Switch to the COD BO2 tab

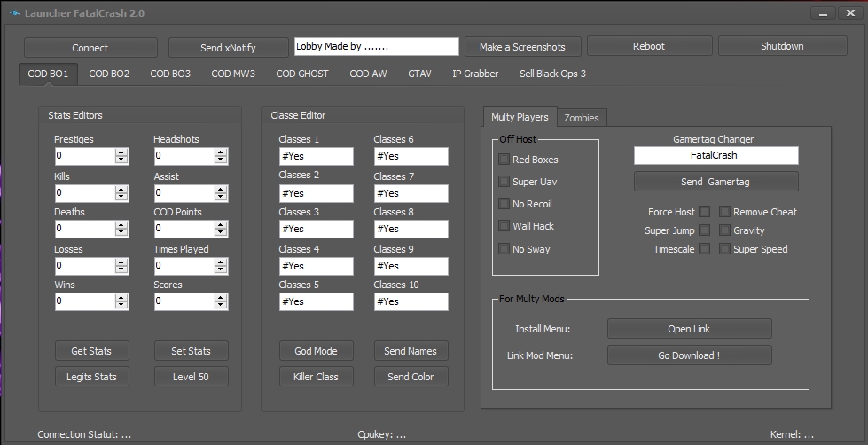[x=109, y=74]
